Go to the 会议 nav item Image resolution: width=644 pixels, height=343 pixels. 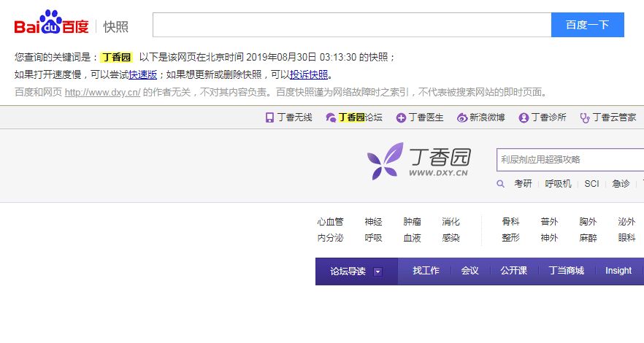tap(470, 271)
